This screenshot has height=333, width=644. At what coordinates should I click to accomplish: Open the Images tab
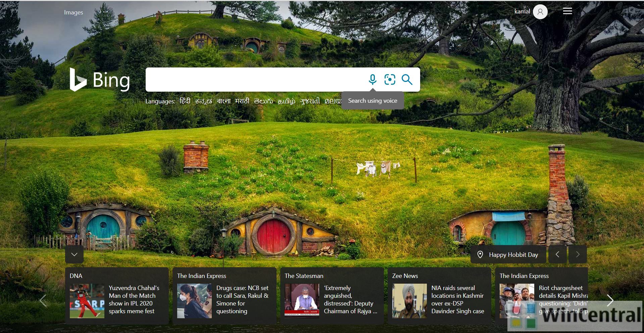[73, 12]
